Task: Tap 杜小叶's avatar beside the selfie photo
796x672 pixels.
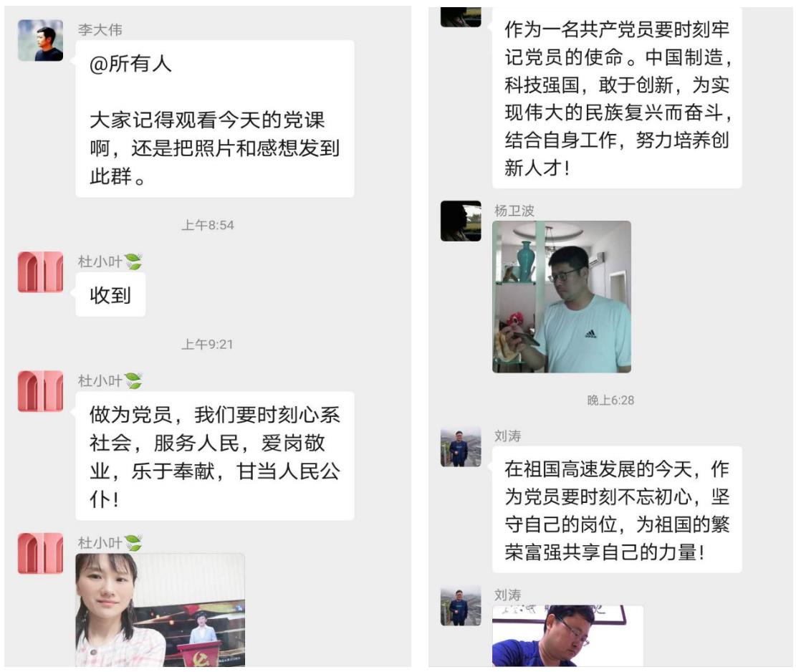Action: (41, 553)
